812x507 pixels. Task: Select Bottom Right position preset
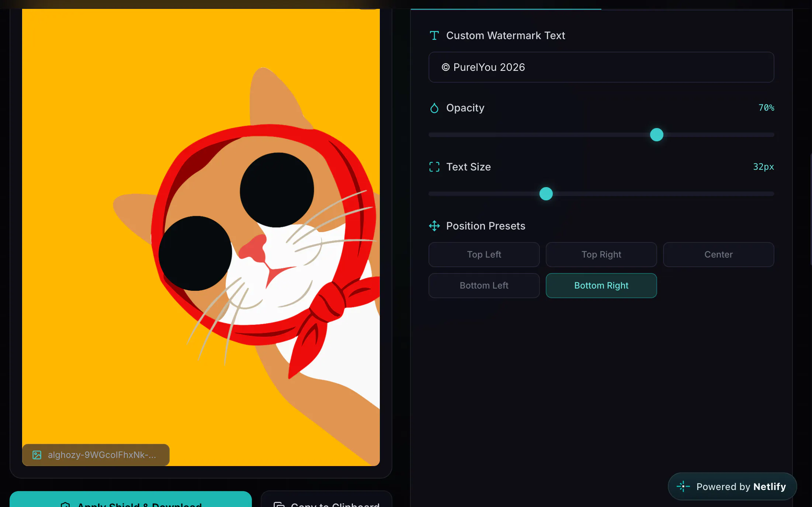[601, 286]
